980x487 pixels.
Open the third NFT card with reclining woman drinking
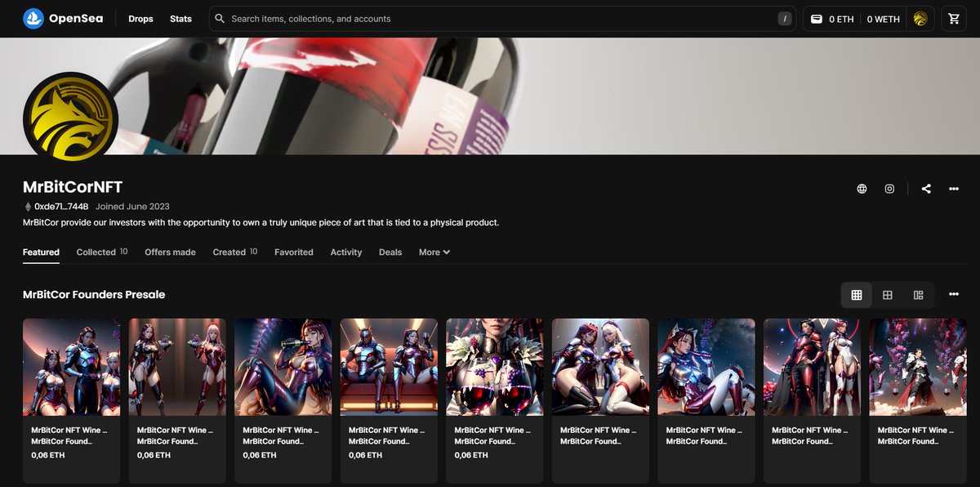pyautogui.click(x=283, y=400)
